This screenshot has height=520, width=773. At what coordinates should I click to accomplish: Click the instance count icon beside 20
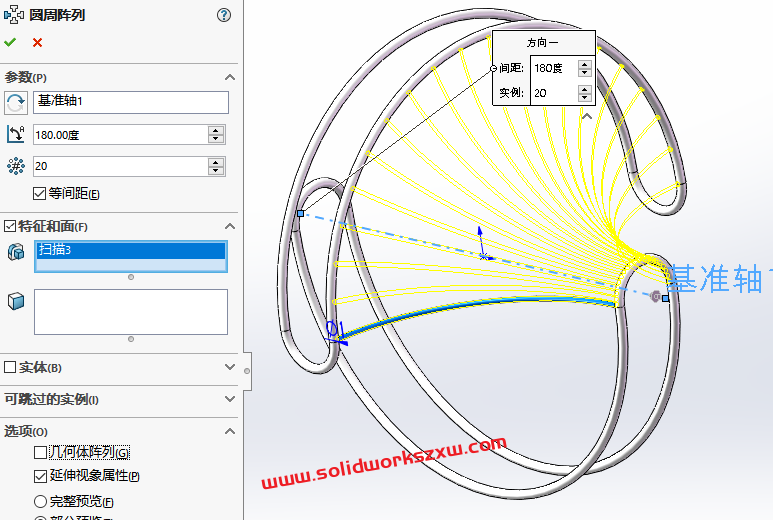tap(16, 166)
